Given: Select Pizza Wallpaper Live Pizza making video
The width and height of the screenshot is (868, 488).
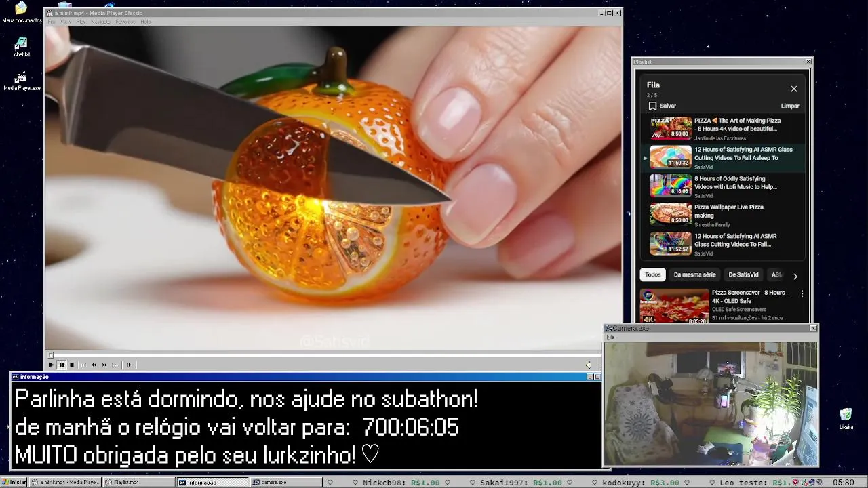Looking at the screenshot, I should (x=722, y=216).
